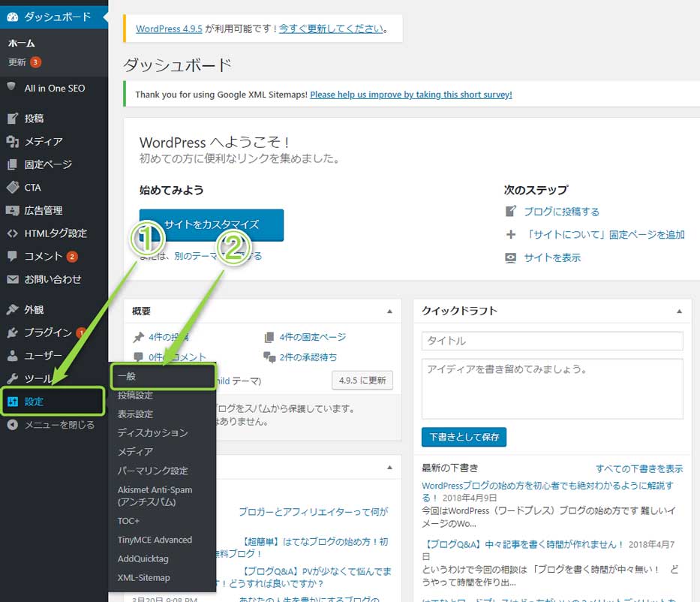Click the Dashboard gauge icon in sidebar
The height and width of the screenshot is (602, 700).
13,17
